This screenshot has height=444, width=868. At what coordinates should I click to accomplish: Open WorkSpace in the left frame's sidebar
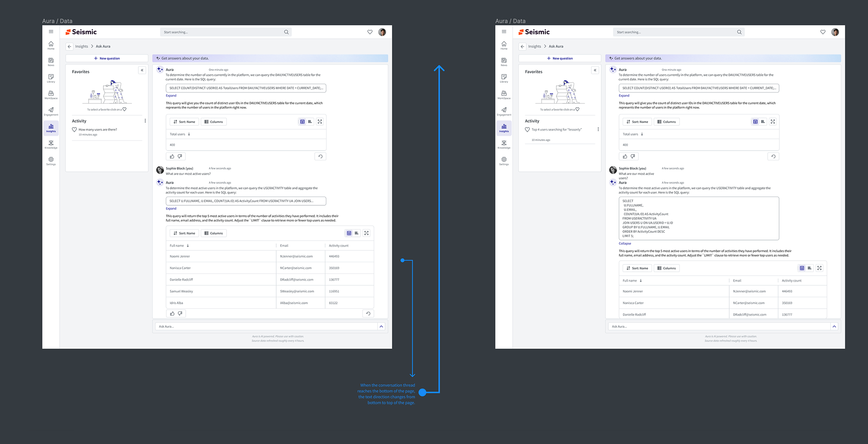(x=51, y=95)
